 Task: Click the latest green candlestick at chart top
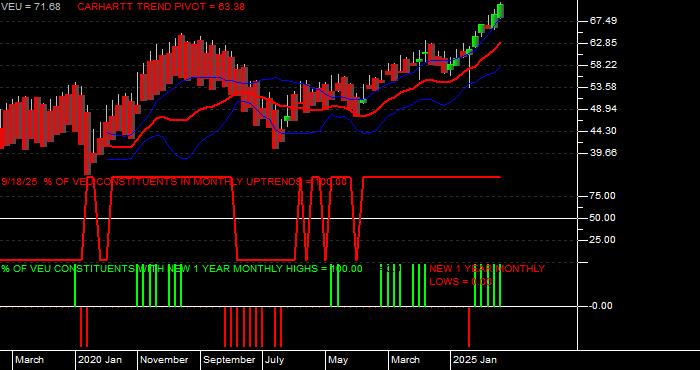(x=500, y=10)
